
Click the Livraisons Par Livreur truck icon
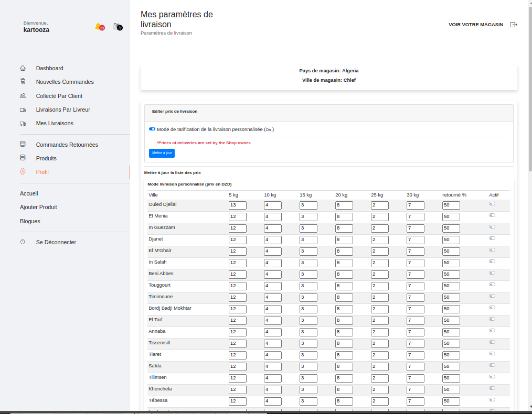click(x=23, y=110)
